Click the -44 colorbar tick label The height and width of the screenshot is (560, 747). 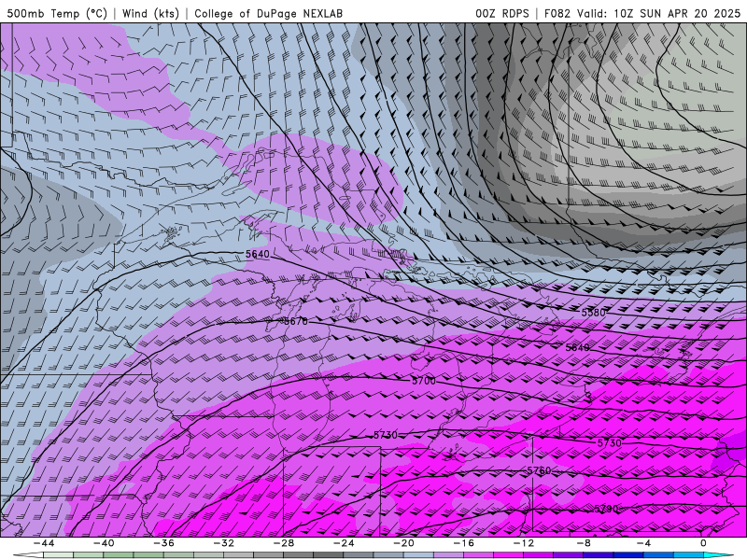tap(43, 543)
